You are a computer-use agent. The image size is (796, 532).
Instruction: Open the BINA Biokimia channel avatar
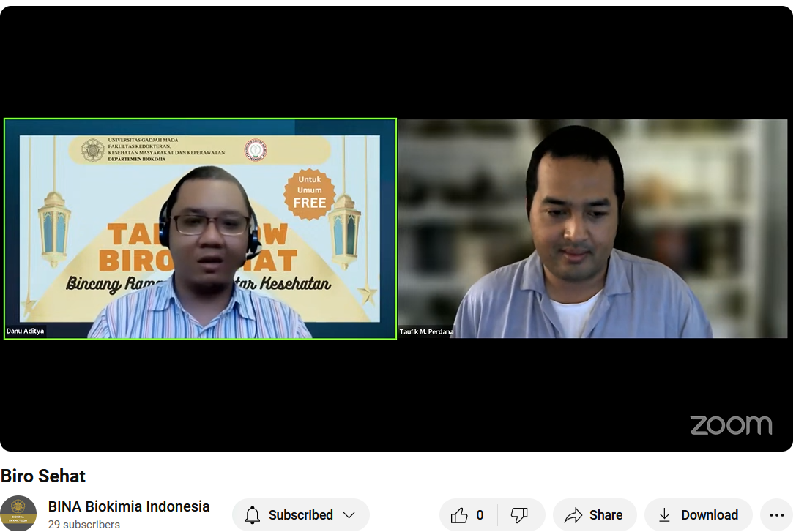click(18, 513)
